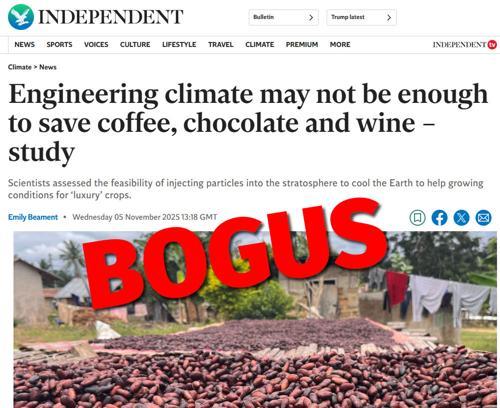
Task: Select the CLIMATE nav item
Action: coord(260,45)
